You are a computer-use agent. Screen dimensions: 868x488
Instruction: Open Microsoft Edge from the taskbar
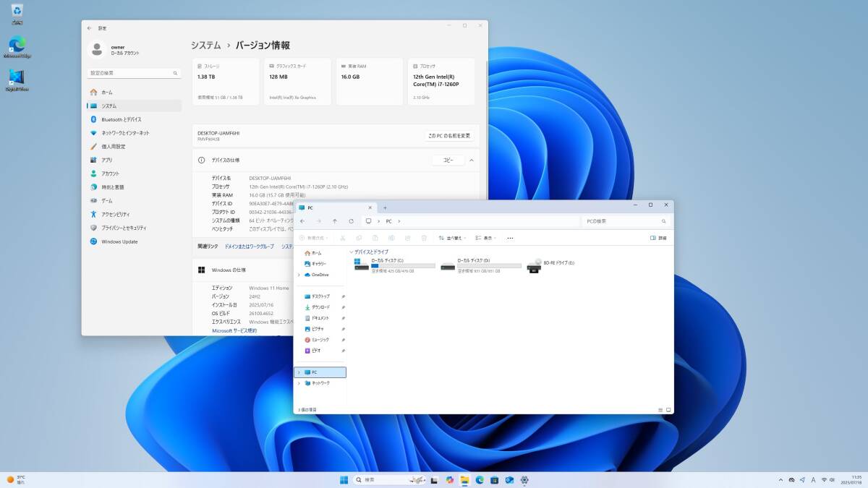point(479,480)
